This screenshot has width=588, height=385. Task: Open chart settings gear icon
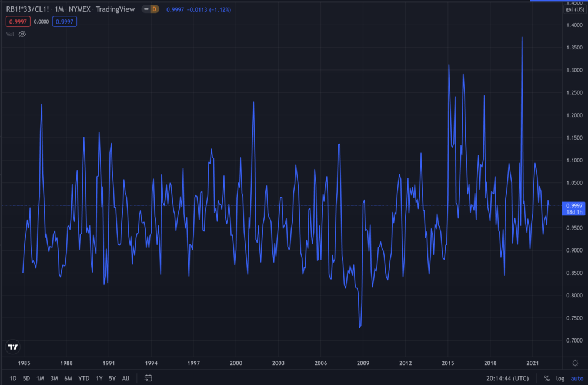[x=574, y=363]
